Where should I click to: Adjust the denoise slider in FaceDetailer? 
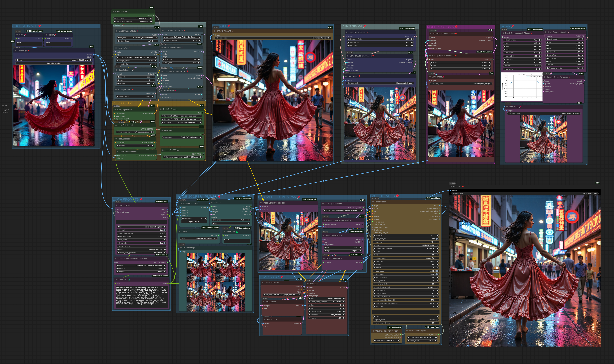(406, 265)
